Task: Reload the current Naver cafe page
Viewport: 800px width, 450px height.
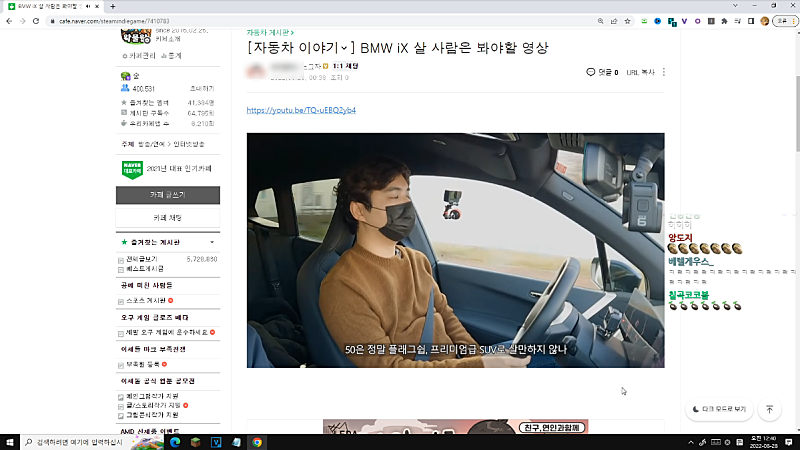Action: (x=36, y=21)
